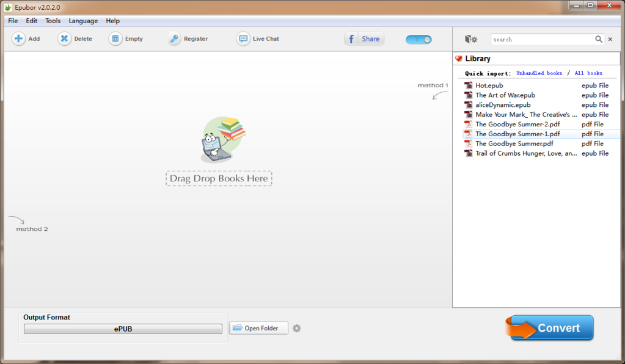625x364 pixels.
Task: Click epub icon beside The Art of War
Action: click(469, 95)
